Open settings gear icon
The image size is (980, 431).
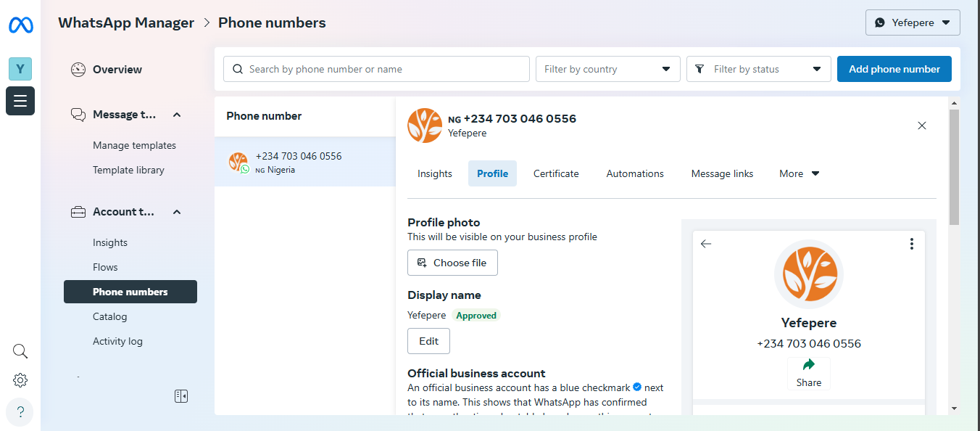click(x=20, y=380)
